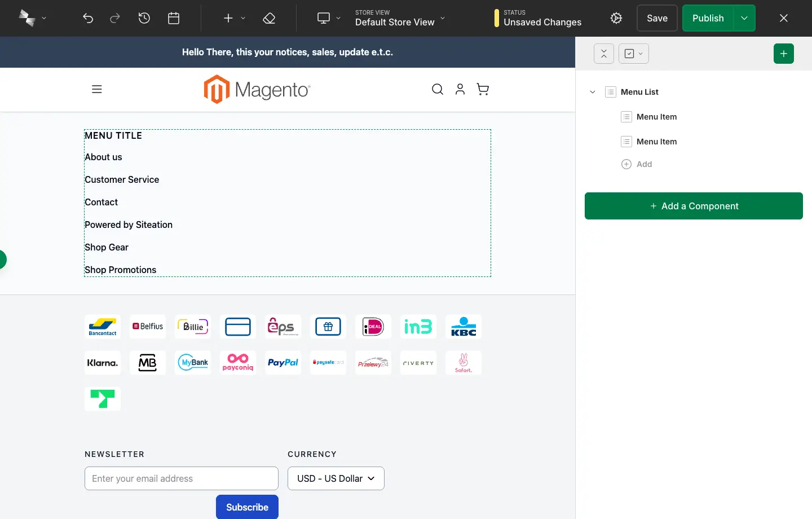Click the Customer Service menu link
This screenshot has width=812, height=519.
pyautogui.click(x=122, y=179)
